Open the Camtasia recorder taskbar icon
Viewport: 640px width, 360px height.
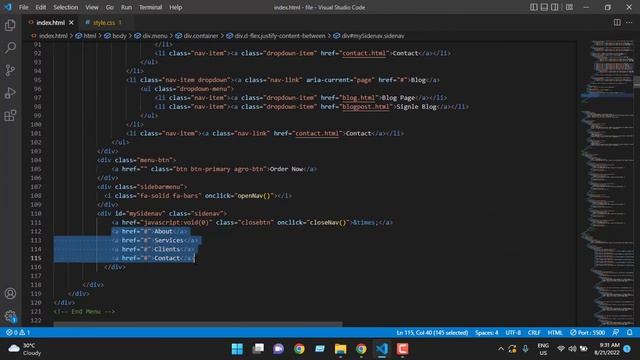point(402,349)
